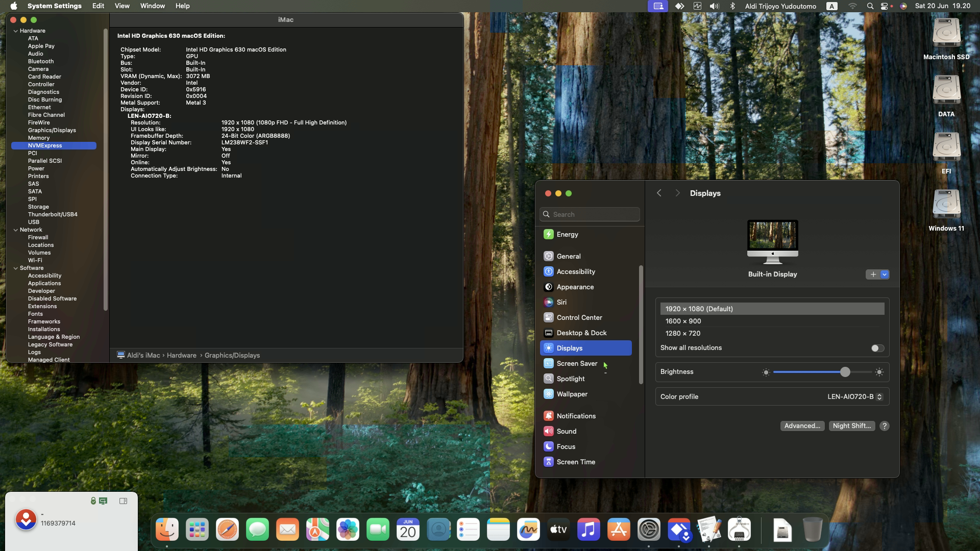Collapse the Software section in System Information
Image resolution: width=980 pixels, height=551 pixels.
point(15,268)
